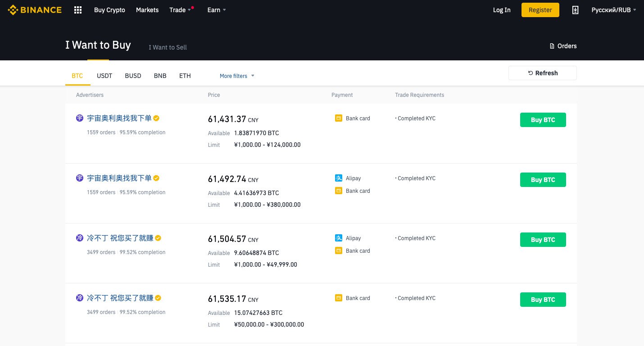This screenshot has height=346, width=644.
Task: Open advertiser 宇宙奥利奥找我下单 in the 61,431.37 row
Action: (x=119, y=118)
